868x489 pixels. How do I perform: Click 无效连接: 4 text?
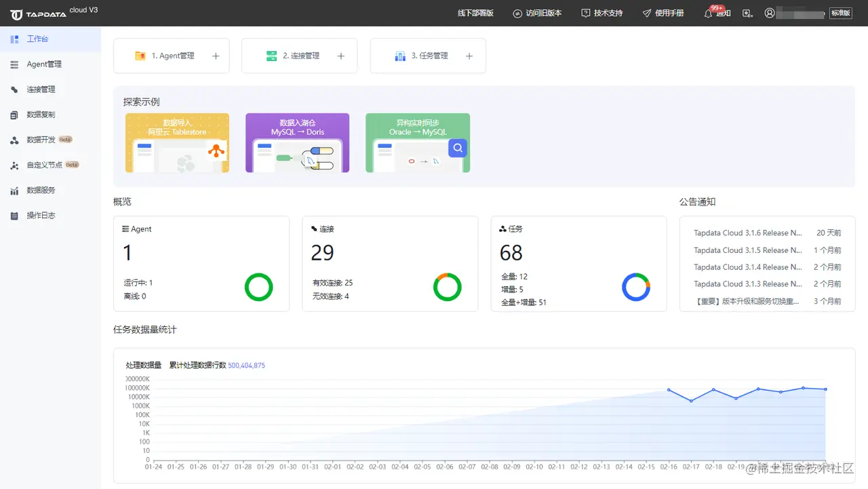pyautogui.click(x=330, y=296)
